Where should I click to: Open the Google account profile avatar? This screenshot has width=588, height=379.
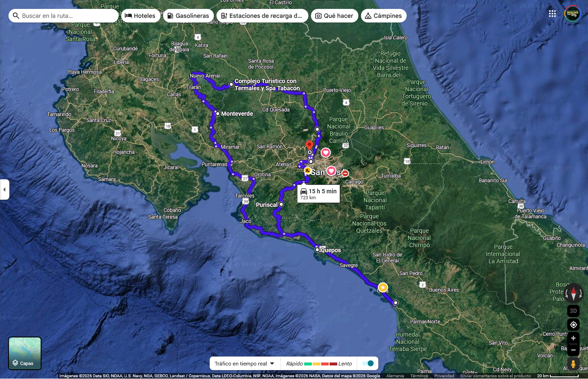pos(572,14)
